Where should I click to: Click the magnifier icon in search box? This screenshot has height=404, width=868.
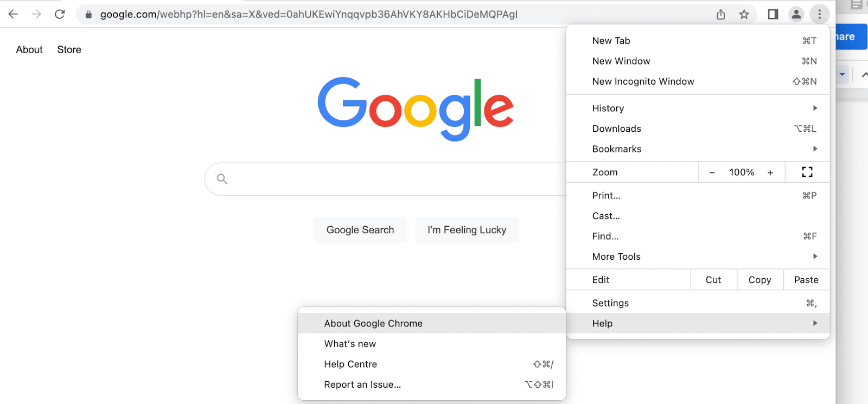222,178
